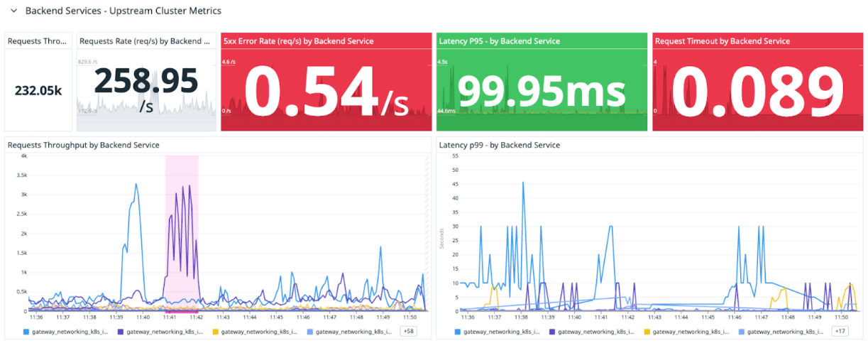868x348 pixels.
Task: Open Requests Rate (req/s) by Backend widget title
Action: pos(145,41)
